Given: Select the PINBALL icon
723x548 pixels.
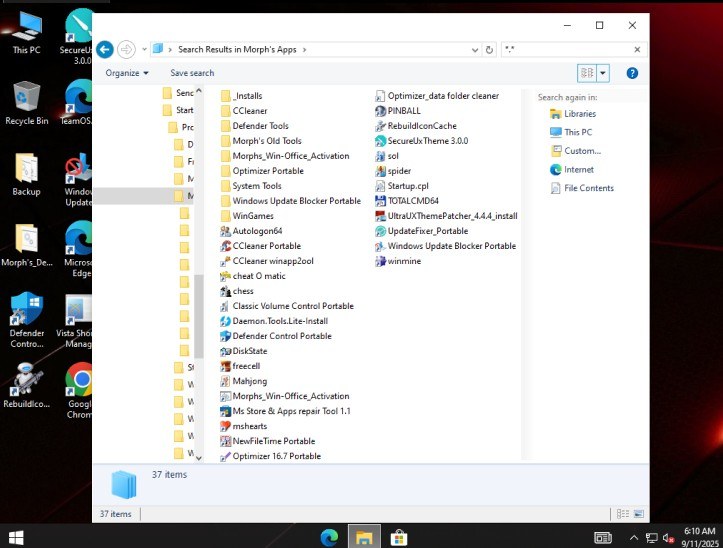Looking at the screenshot, I should (x=380, y=111).
